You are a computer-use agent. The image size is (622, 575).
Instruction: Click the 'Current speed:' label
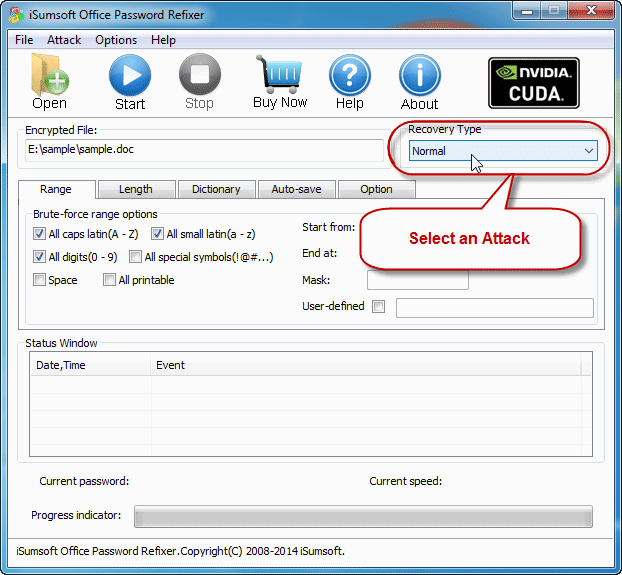(x=405, y=481)
